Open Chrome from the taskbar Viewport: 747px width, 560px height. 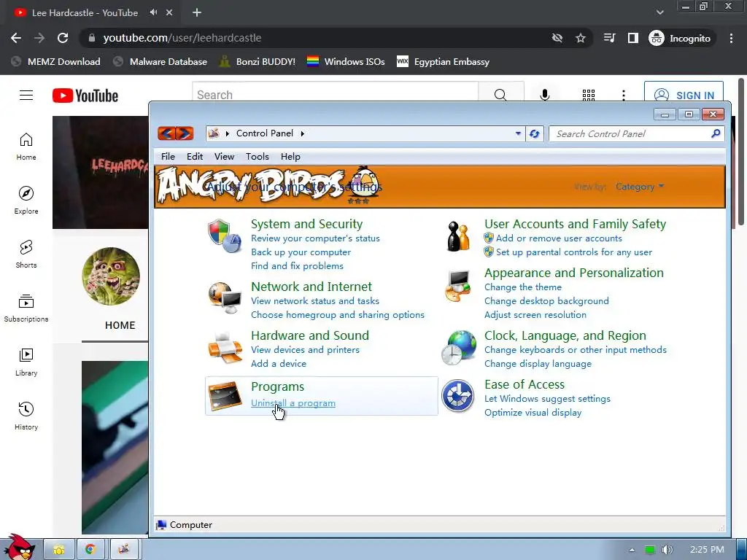tap(90, 549)
